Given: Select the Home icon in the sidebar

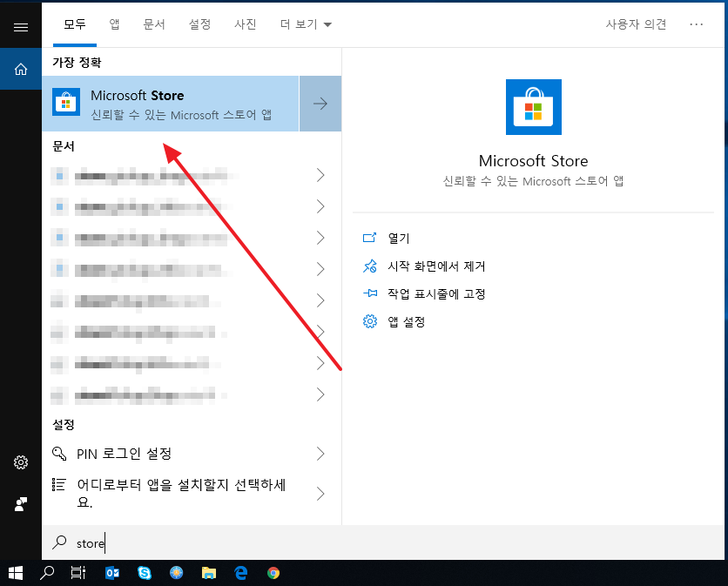Looking at the screenshot, I should point(20,69).
